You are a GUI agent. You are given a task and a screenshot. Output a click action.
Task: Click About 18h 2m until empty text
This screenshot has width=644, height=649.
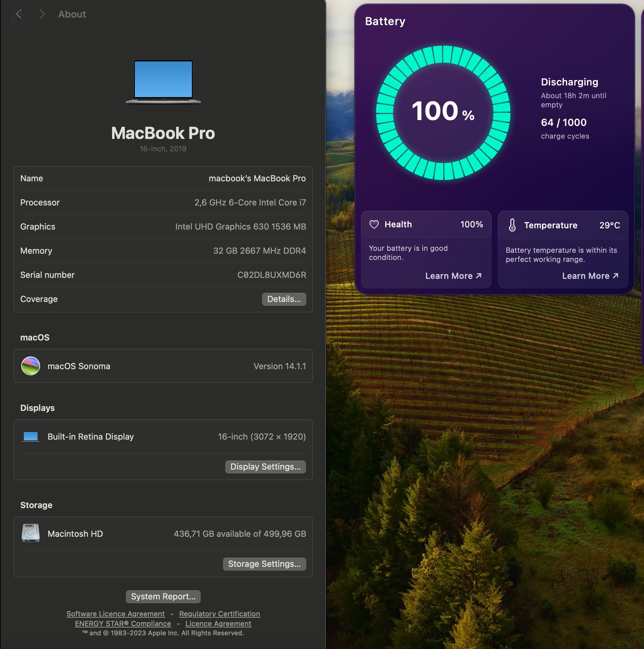tap(574, 100)
